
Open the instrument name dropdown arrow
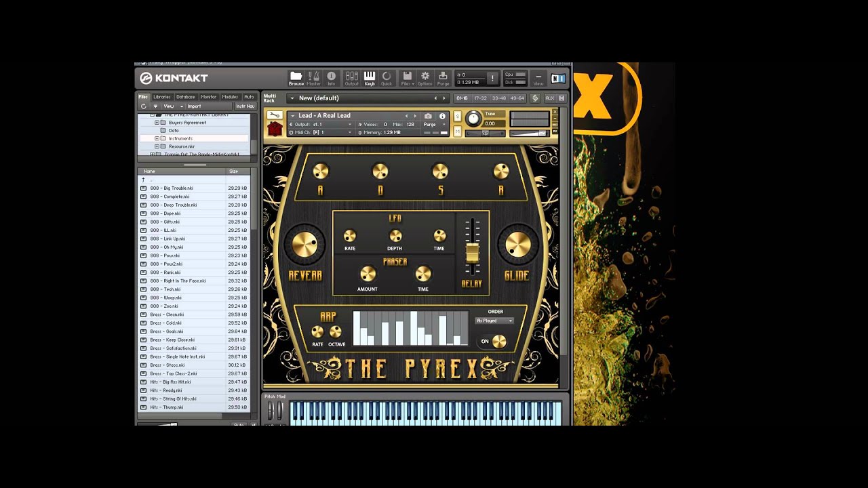[x=292, y=116]
